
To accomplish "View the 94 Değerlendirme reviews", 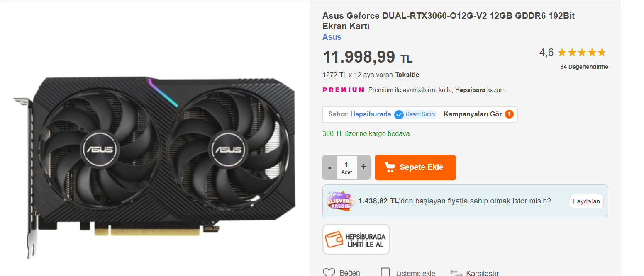I will pyautogui.click(x=584, y=67).
